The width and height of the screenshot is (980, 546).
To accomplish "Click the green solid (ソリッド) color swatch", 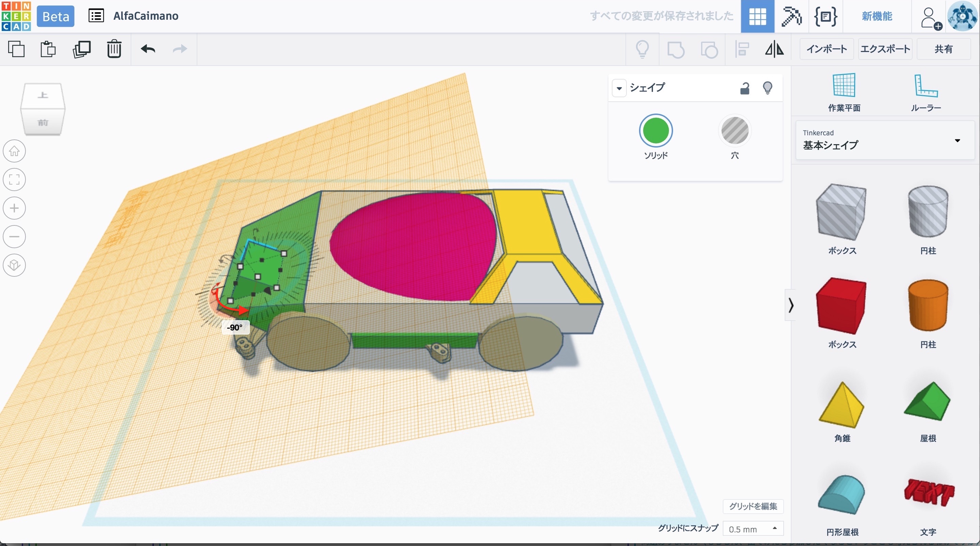I will [655, 131].
